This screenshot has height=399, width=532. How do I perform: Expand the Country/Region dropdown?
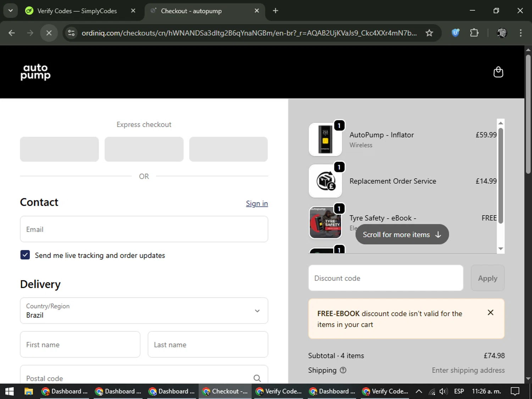144,311
